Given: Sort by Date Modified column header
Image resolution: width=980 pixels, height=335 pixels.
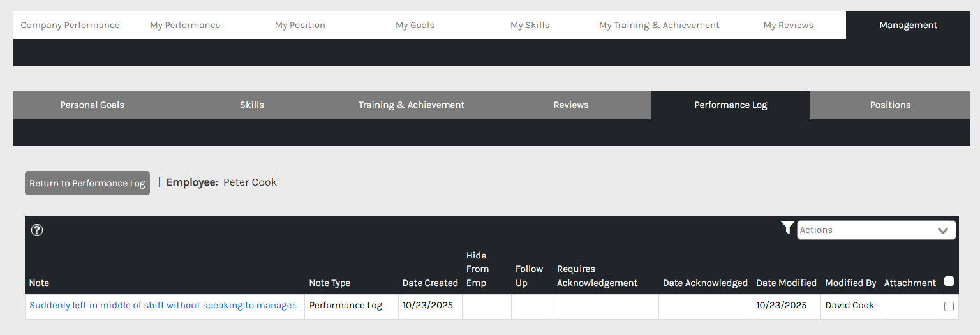Looking at the screenshot, I should click(786, 283).
